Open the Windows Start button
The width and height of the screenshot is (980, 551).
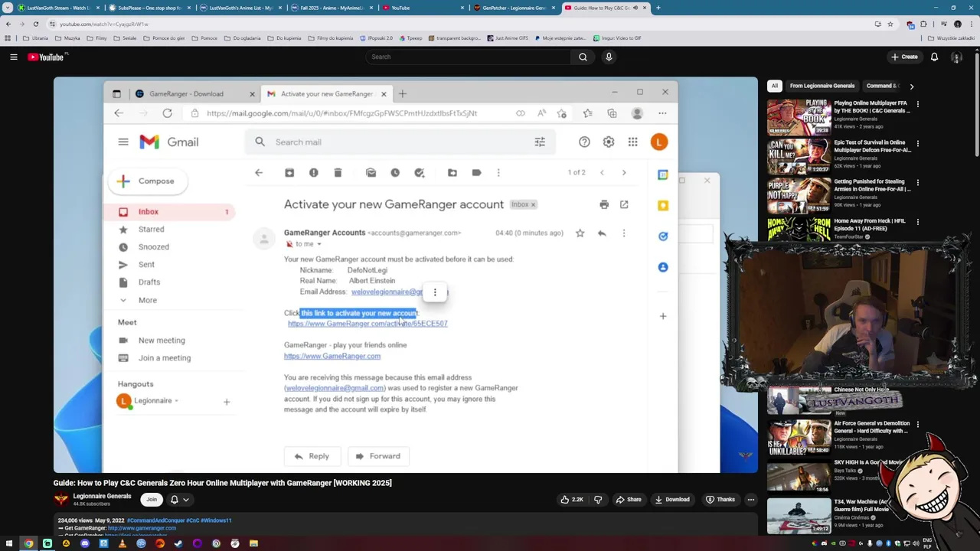pyautogui.click(x=10, y=544)
